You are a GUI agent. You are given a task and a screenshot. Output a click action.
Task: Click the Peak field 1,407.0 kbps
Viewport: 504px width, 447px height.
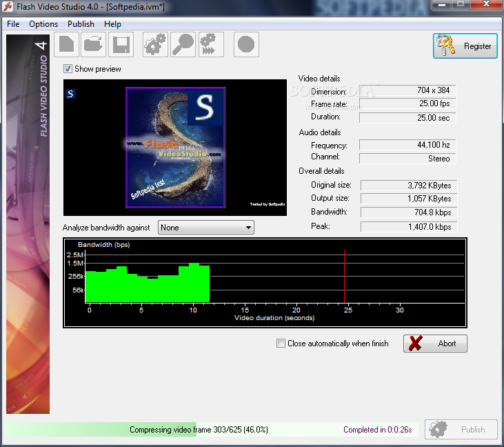pyautogui.click(x=409, y=227)
